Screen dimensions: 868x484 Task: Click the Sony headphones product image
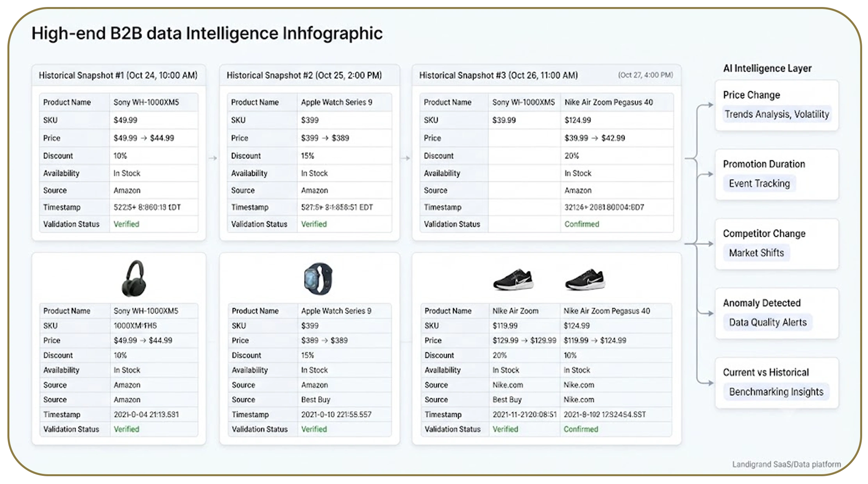(134, 279)
